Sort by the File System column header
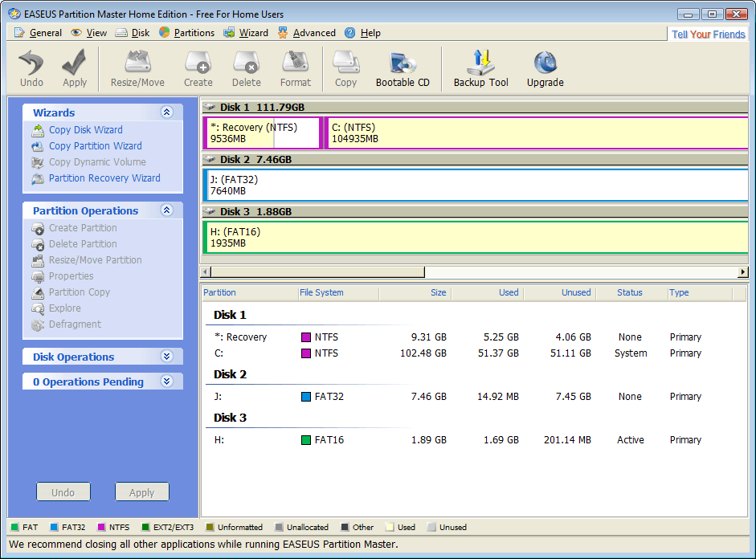Viewport: 756px width, 559px height. (x=338, y=292)
